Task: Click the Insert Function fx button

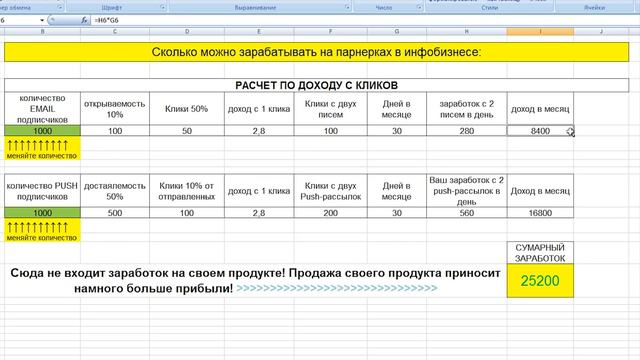Action: [x=84, y=20]
